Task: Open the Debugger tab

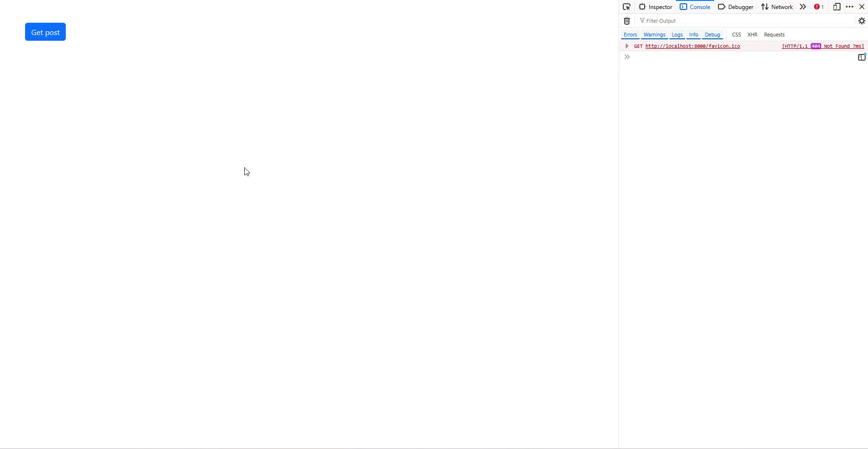Action: coord(735,7)
